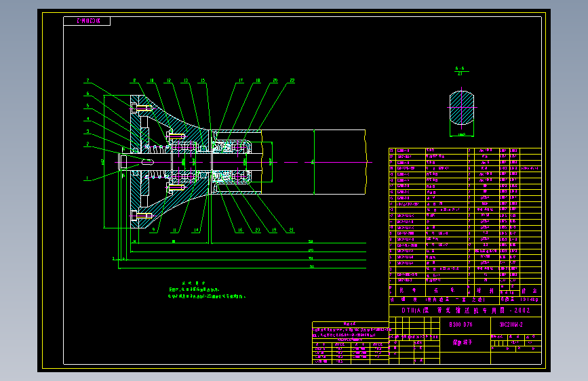Screen dimensions: 588x381
Task: Click part callout number 9
Action: click(153, 230)
